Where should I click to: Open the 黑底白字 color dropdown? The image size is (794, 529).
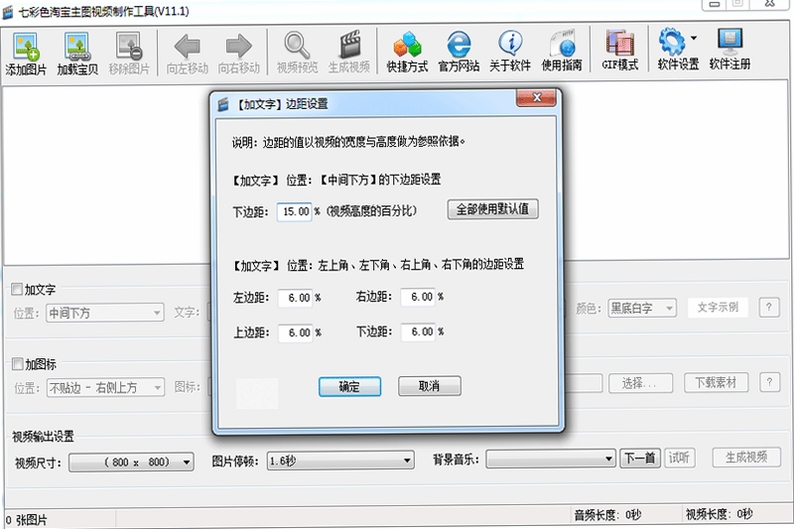[x=642, y=308]
